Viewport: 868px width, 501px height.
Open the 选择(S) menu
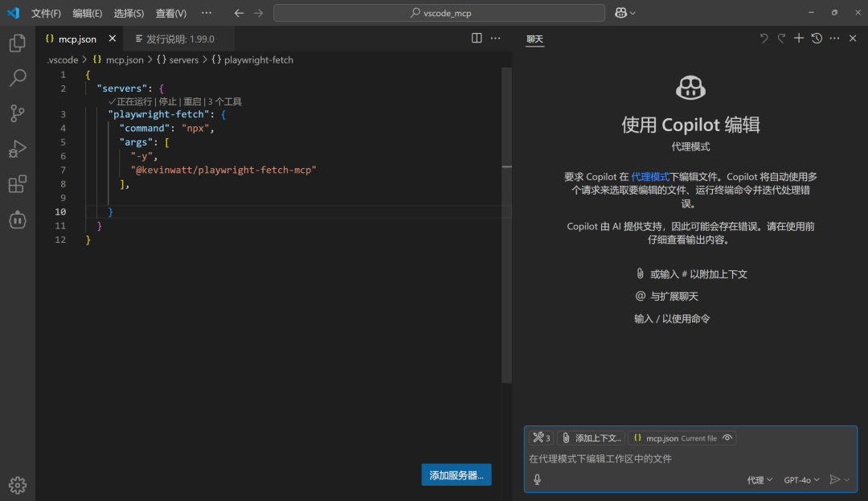click(x=129, y=13)
